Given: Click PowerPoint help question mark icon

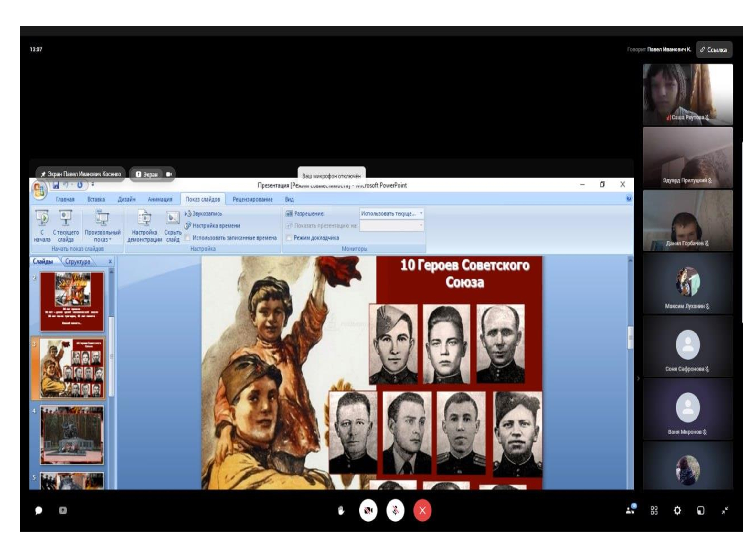Looking at the screenshot, I should 629,198.
